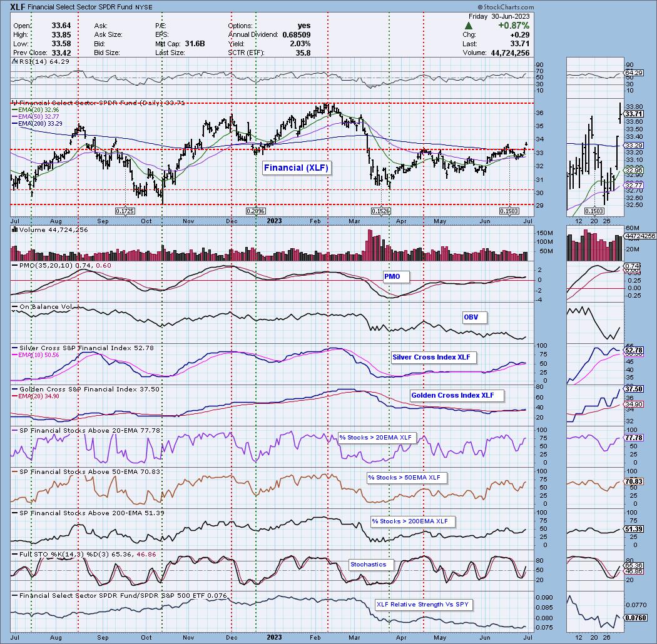Click the 'Stochastics' annotation label
This screenshot has height=644, width=657.
click(371, 565)
